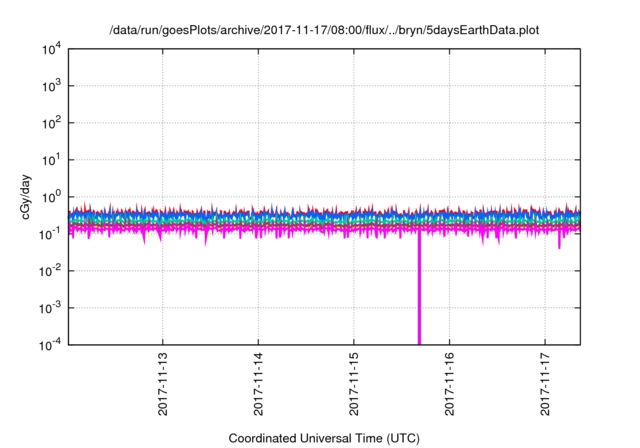
Task: Click the 10^3 y-axis tick label
Action: click(x=51, y=86)
